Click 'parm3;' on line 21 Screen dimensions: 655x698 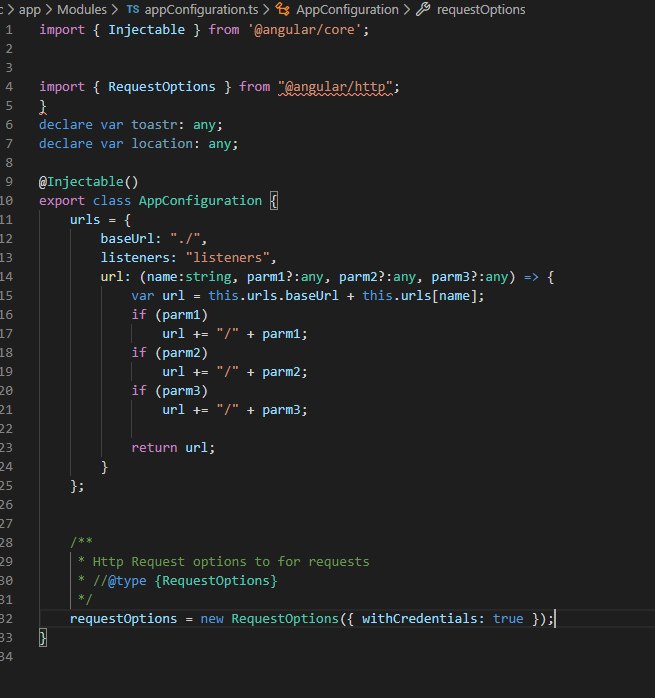(285, 410)
